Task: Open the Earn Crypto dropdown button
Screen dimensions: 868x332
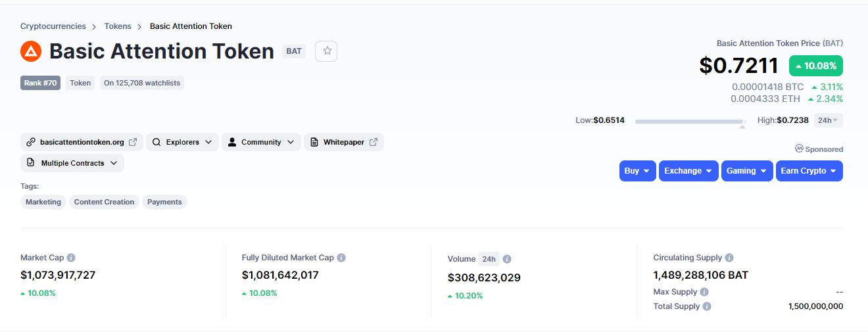Action: pos(809,171)
